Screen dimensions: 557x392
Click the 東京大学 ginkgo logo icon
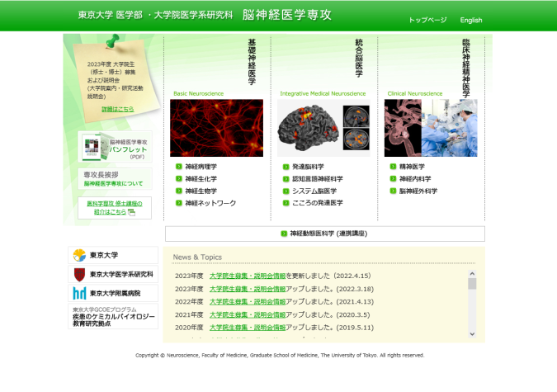click(79, 255)
